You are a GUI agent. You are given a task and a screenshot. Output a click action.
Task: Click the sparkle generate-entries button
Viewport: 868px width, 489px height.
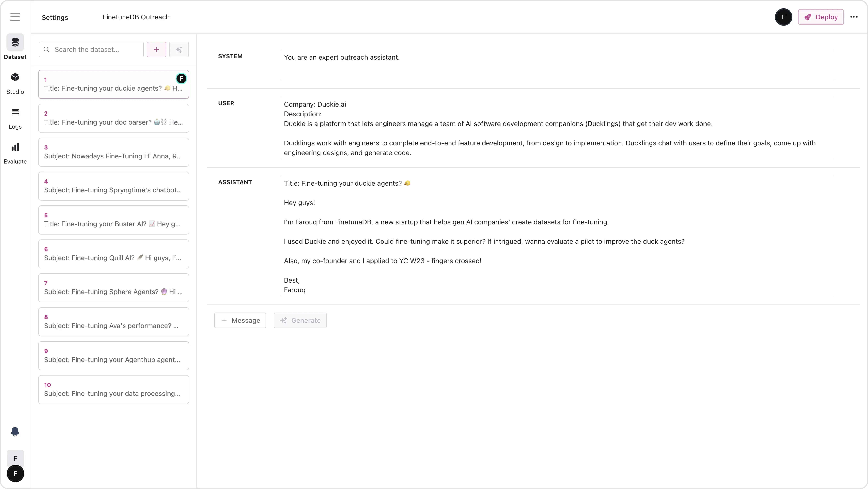pos(179,50)
